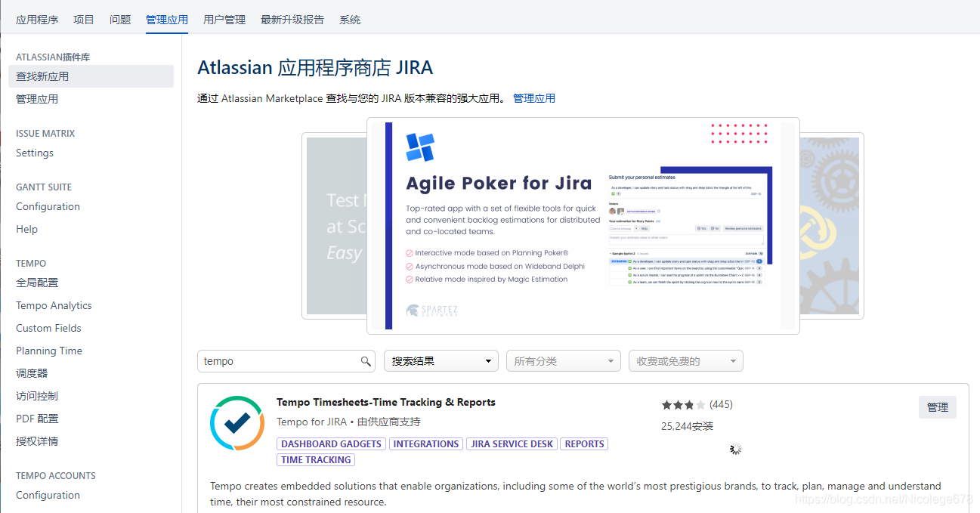Open Tempo 全局配置
Screen dimensions: 980x513
pos(37,283)
